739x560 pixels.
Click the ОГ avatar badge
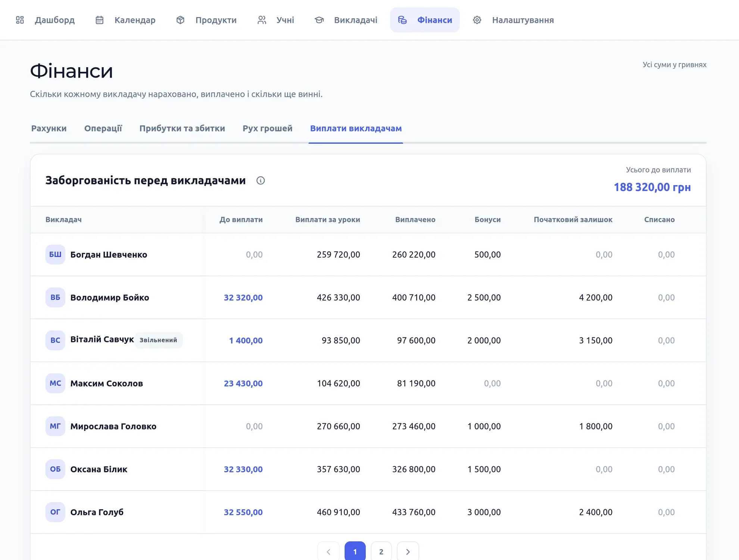coord(55,512)
